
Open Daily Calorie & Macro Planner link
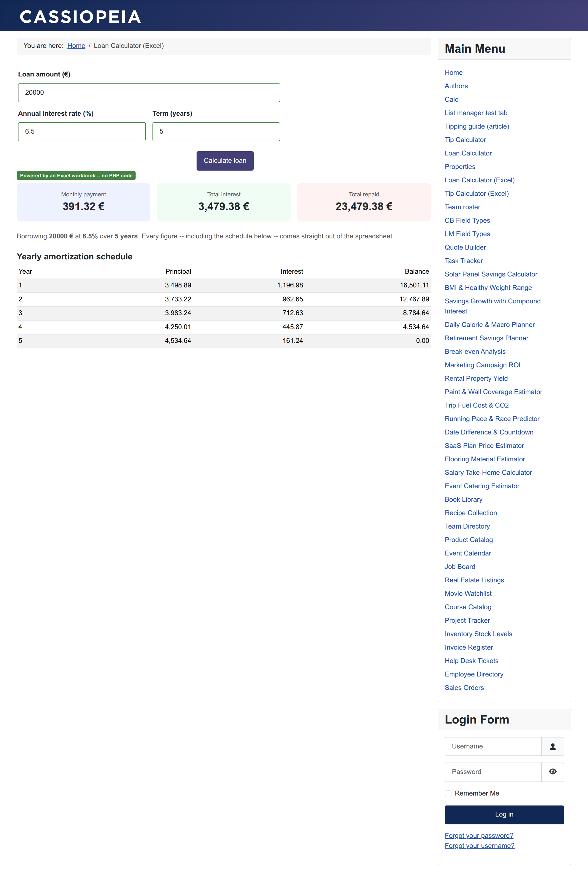(x=489, y=325)
